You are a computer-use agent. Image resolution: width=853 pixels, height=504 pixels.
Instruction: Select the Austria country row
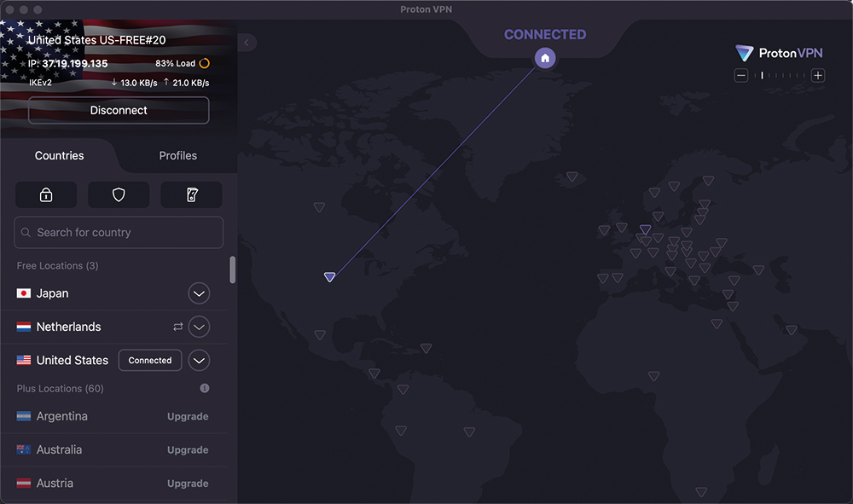point(113,484)
